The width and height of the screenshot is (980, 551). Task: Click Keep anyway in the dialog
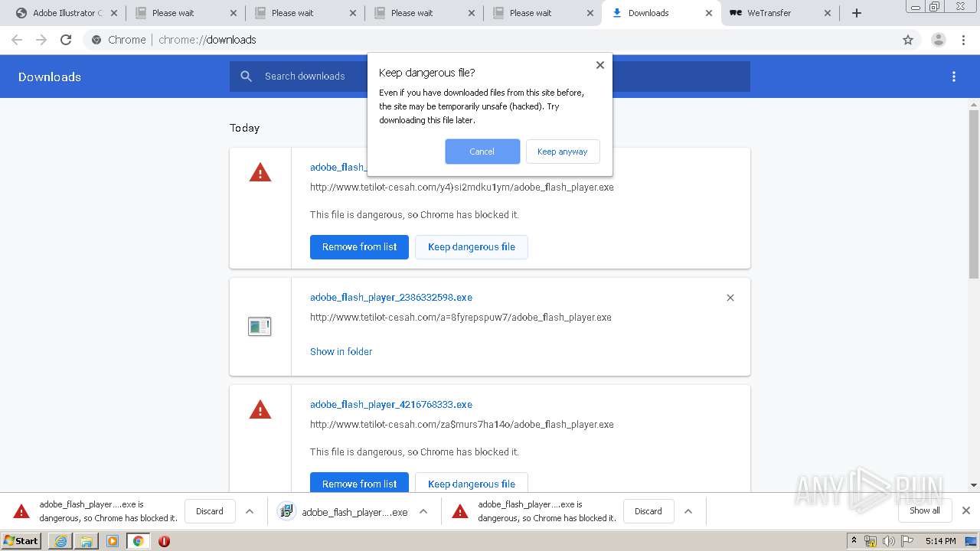tap(563, 152)
